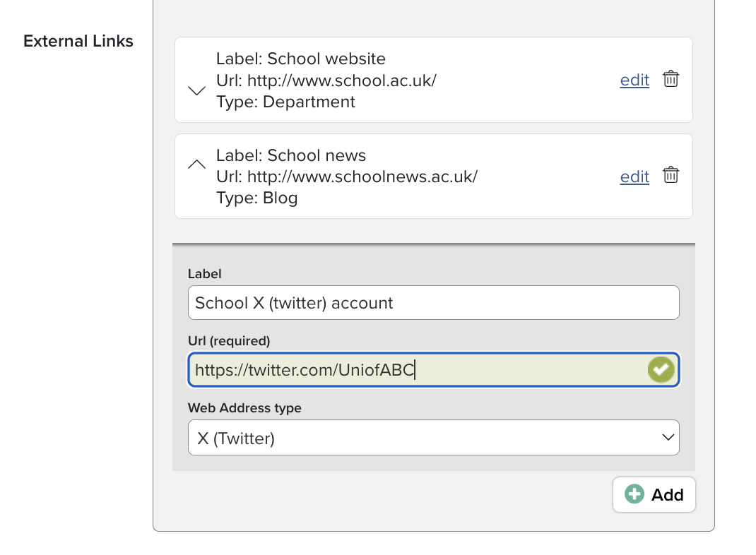Click the green checkmark in Url field
This screenshot has width=756, height=555.
(x=661, y=369)
